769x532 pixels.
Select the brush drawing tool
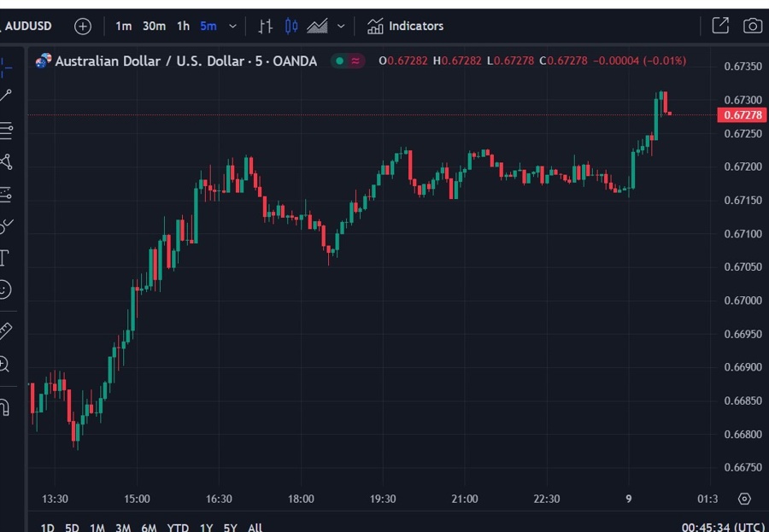(x=6, y=226)
